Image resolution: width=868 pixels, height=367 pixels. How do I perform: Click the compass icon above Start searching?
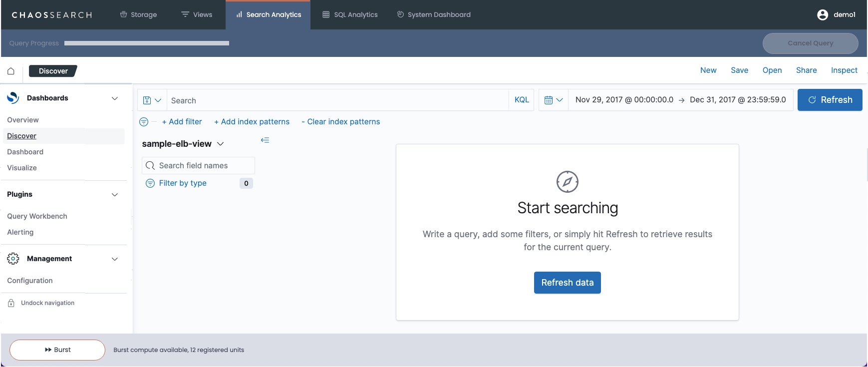[568, 182]
